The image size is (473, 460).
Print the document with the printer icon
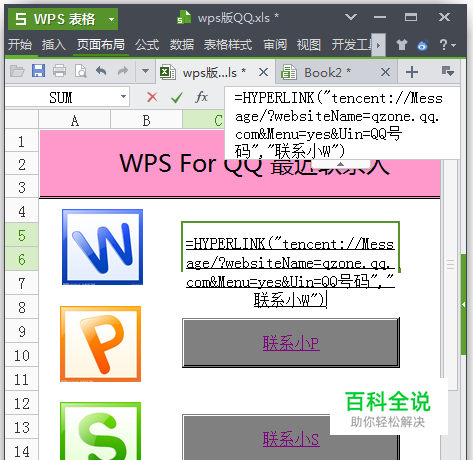pyautogui.click(x=60, y=71)
